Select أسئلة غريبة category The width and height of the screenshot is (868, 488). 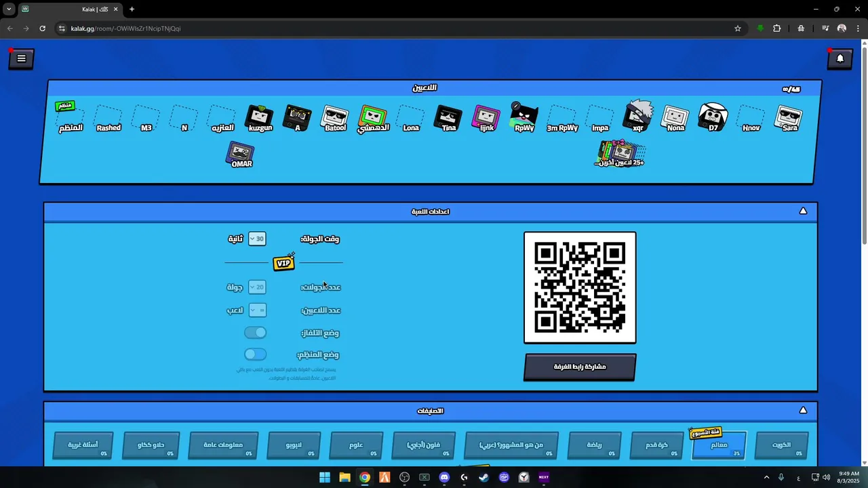point(83,446)
